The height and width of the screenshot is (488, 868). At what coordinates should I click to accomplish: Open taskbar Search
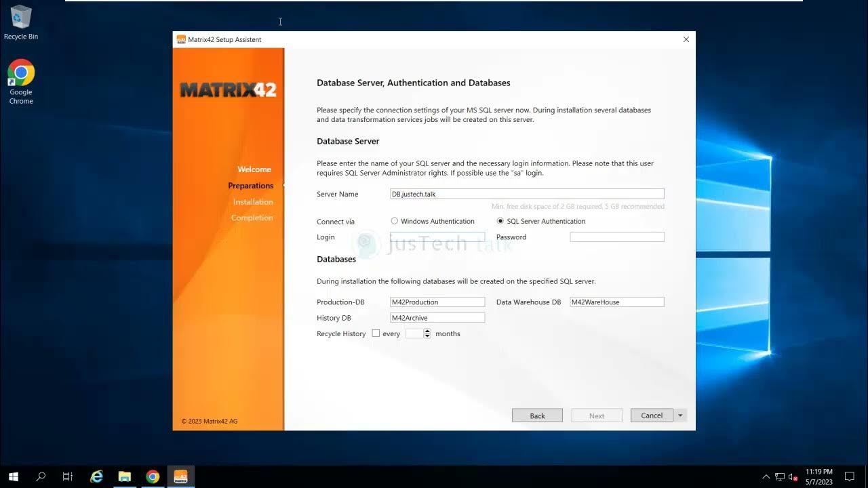click(x=41, y=476)
